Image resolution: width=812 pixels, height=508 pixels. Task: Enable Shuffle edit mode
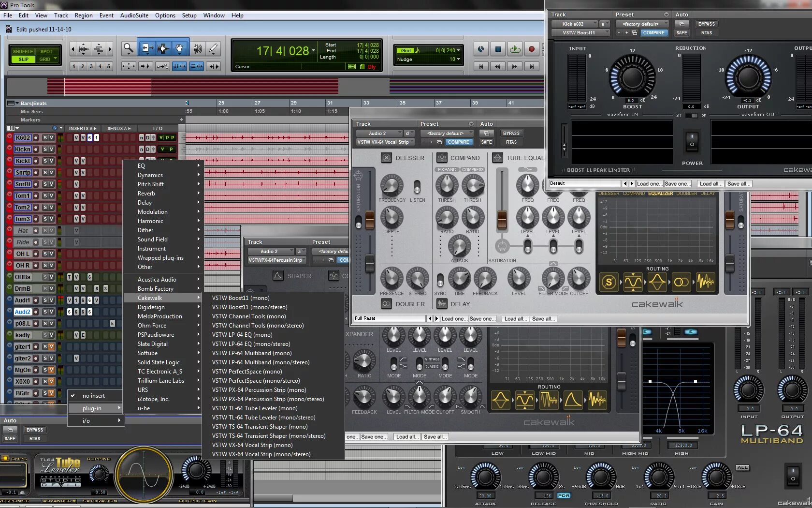[x=23, y=51]
